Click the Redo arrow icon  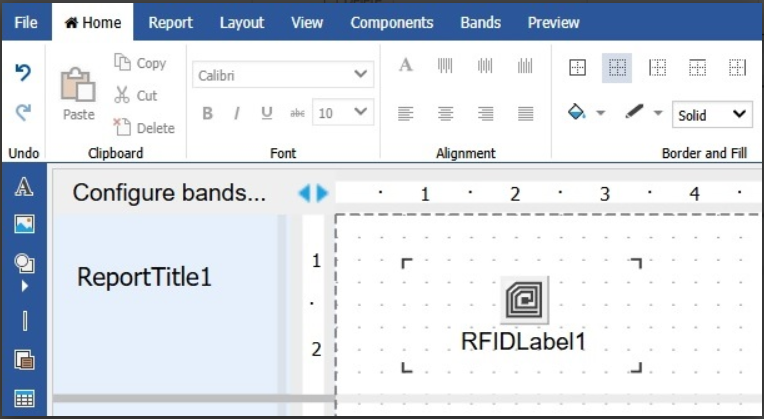pyautogui.click(x=23, y=113)
